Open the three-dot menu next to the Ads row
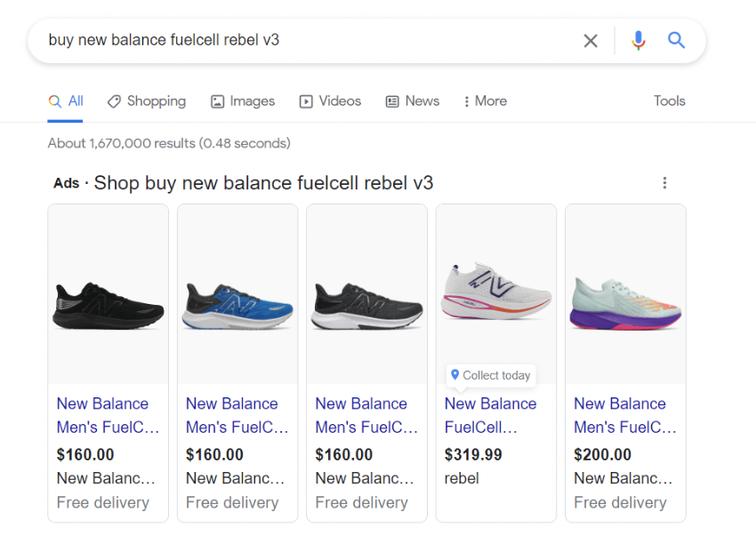 coord(664,182)
